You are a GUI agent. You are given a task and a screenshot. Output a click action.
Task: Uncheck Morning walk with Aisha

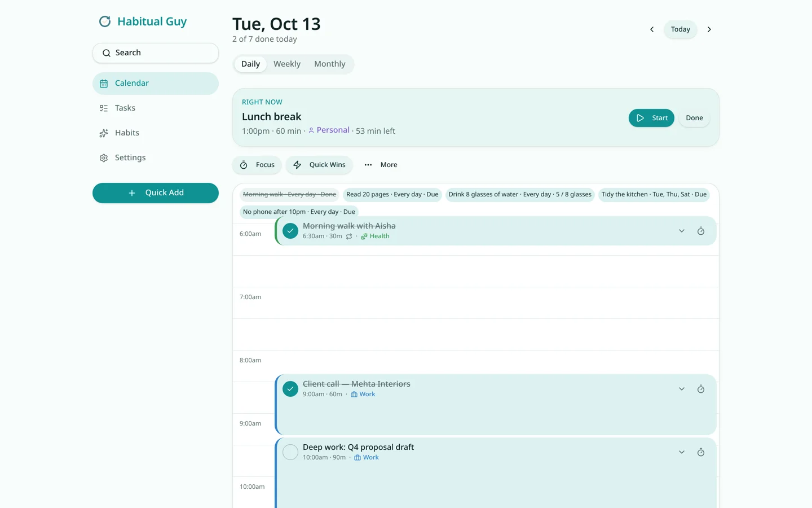pyautogui.click(x=290, y=231)
